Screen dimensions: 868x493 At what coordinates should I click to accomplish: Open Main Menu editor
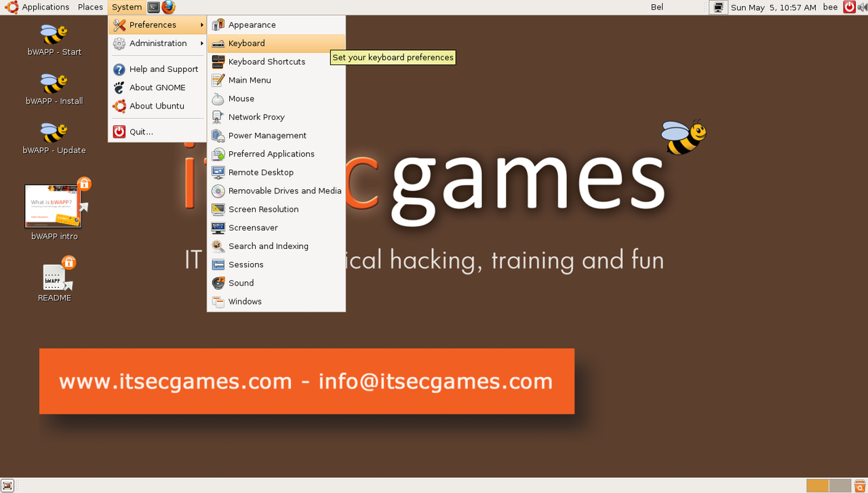276,80
